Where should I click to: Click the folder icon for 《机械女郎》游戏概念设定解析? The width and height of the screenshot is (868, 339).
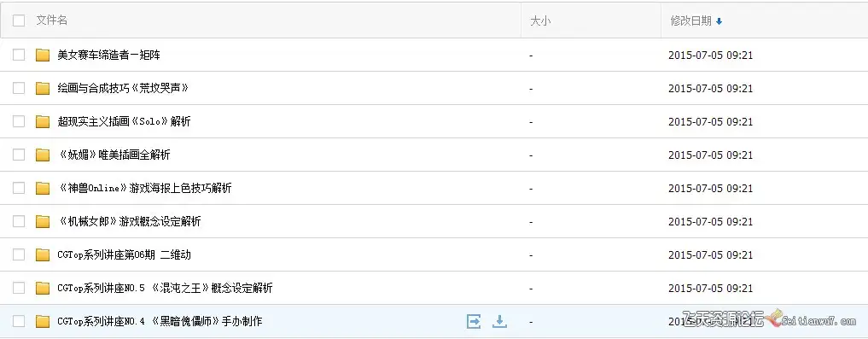[43, 221]
